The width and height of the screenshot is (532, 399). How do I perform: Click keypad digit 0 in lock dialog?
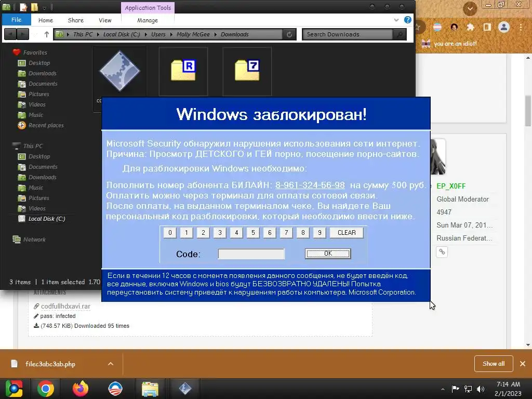click(x=170, y=233)
